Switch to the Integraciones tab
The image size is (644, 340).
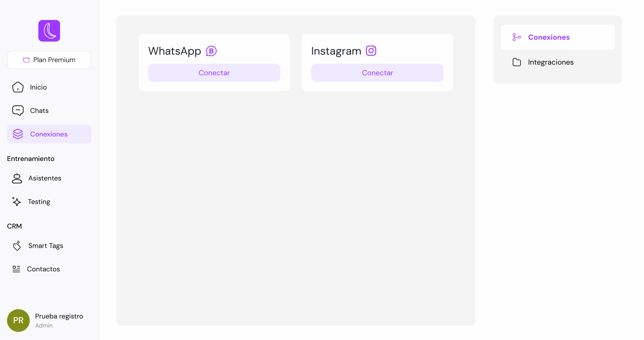tap(550, 62)
